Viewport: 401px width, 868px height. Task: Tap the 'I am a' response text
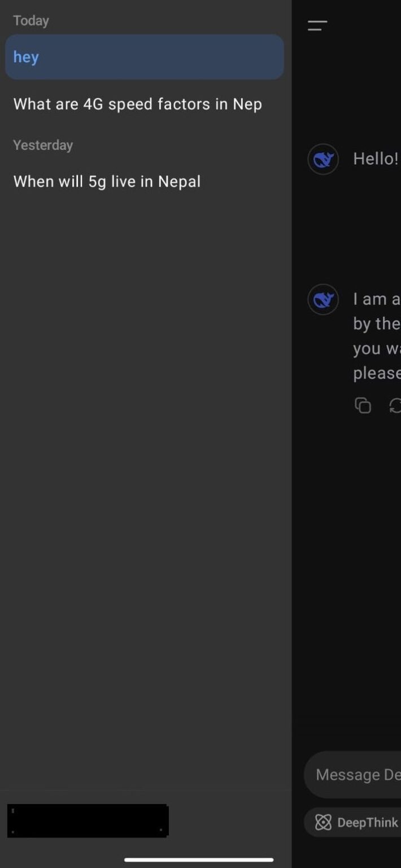click(x=376, y=299)
